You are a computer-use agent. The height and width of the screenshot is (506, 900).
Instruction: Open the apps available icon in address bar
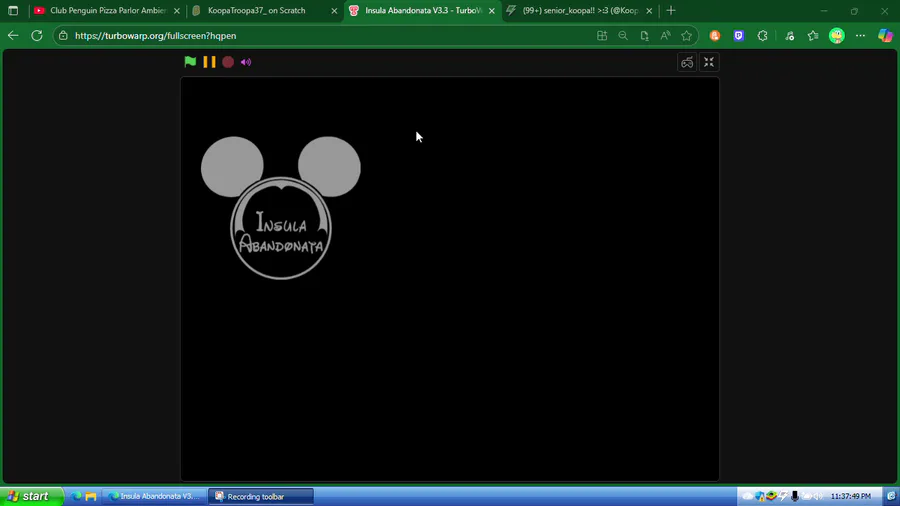(602, 36)
